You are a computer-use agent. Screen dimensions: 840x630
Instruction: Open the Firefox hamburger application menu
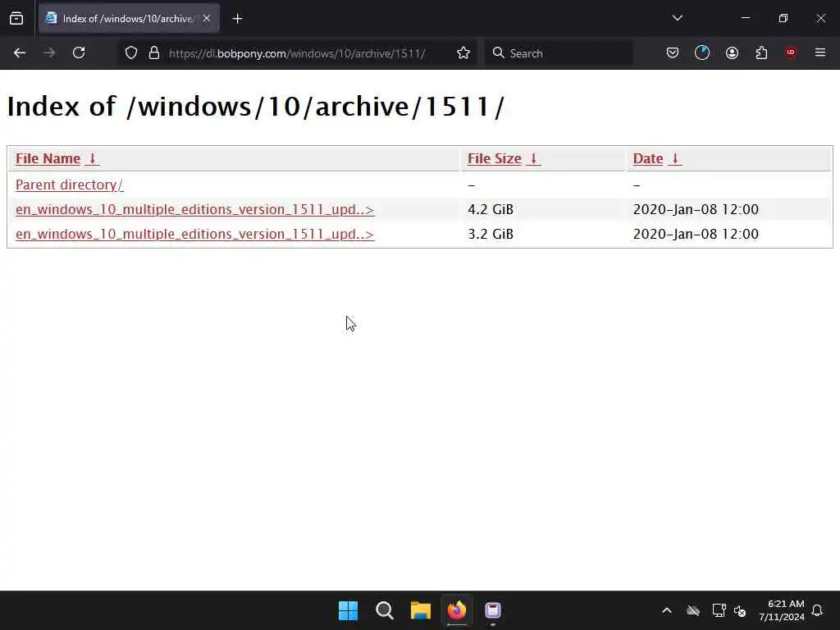(x=820, y=52)
